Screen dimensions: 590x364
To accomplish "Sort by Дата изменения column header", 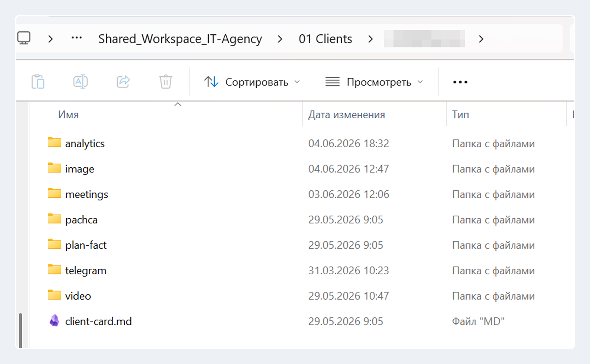I will coord(347,114).
